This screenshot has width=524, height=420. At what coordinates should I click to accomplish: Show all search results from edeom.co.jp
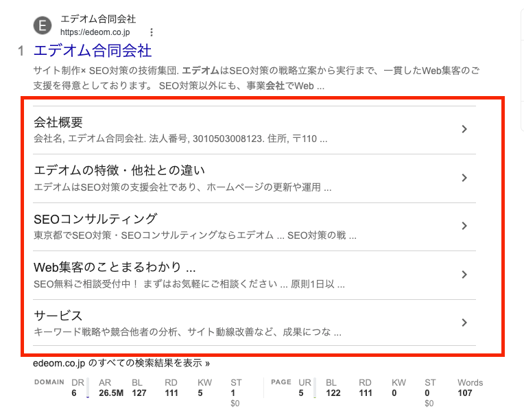click(121, 363)
